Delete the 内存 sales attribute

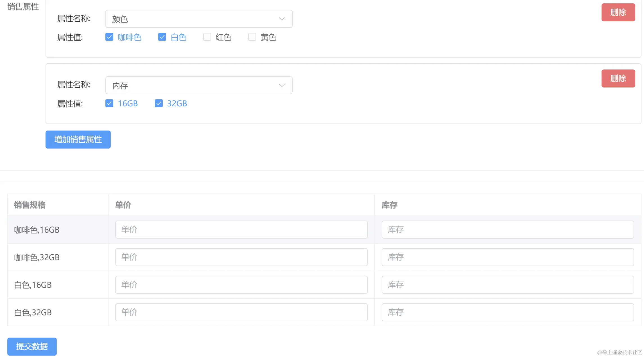(x=618, y=78)
